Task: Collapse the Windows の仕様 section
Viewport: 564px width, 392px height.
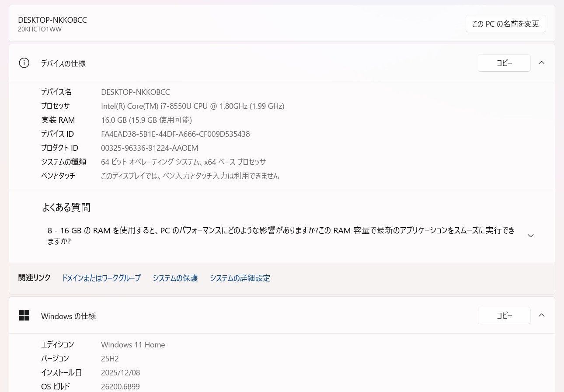Action: point(542,315)
